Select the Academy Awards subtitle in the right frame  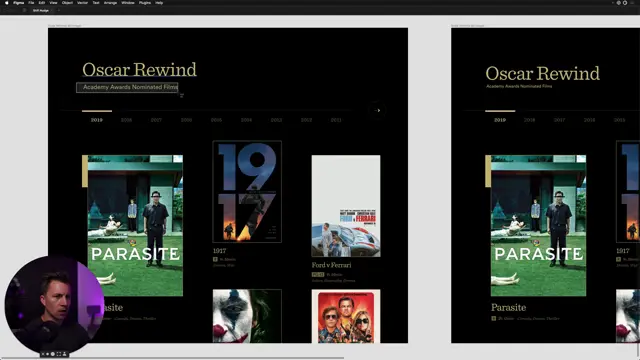(519, 87)
